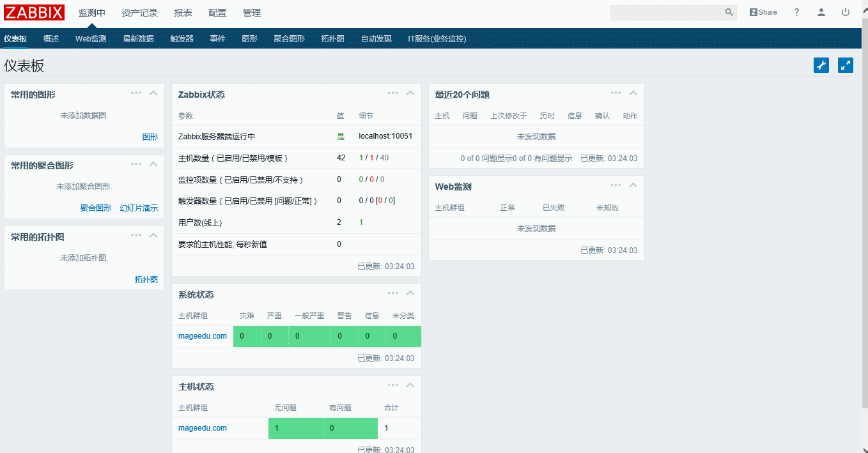The image size is (868, 453).
Task: Click the green 警告 cell for mageedu.com
Action: point(345,336)
